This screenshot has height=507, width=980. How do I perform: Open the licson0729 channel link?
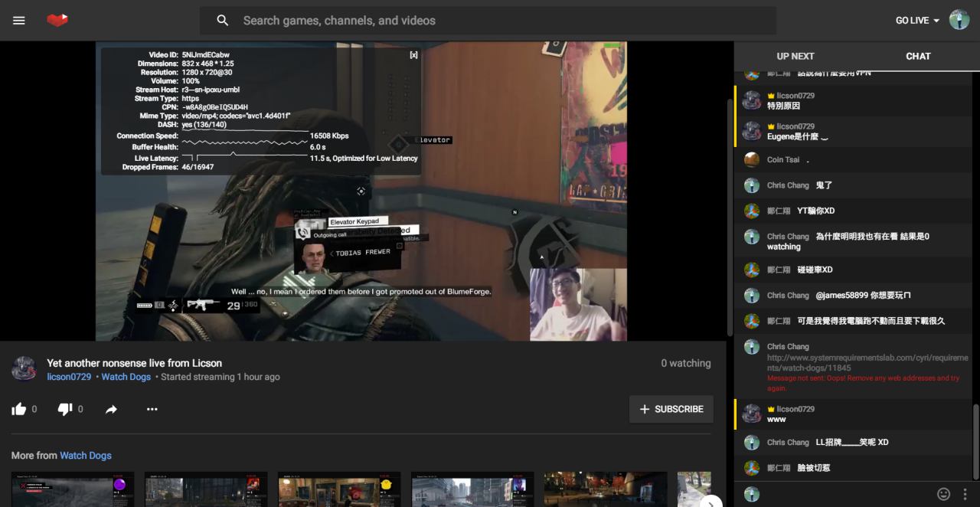click(x=69, y=377)
